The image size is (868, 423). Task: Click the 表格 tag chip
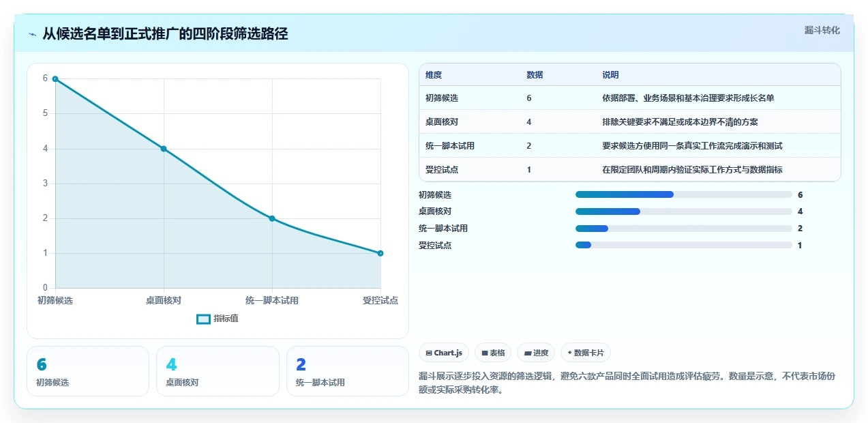click(x=493, y=353)
